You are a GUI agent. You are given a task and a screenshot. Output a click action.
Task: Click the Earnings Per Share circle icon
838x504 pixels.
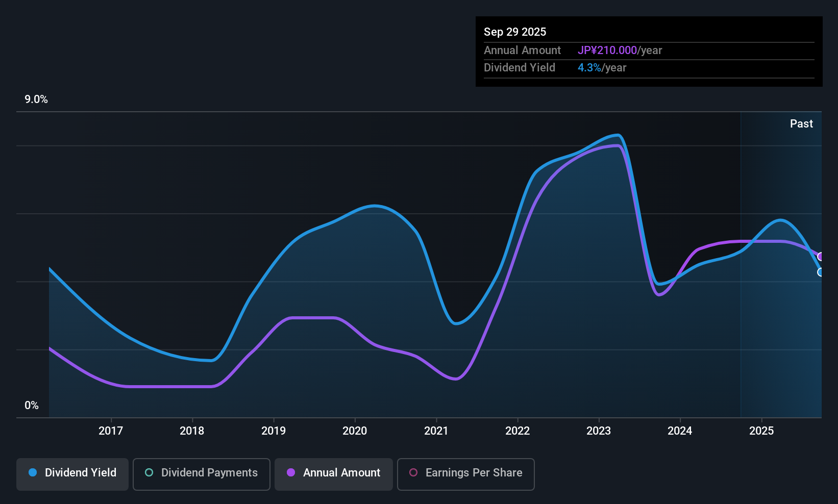(413, 473)
